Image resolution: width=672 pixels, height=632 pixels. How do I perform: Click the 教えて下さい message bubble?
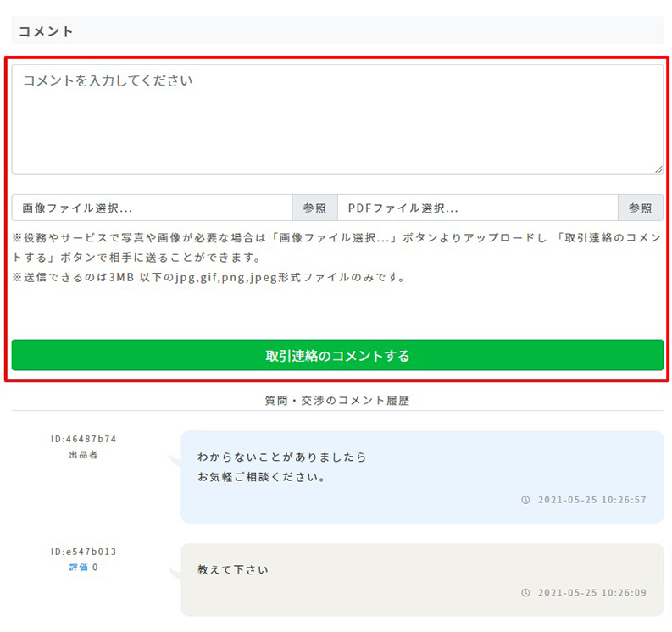point(422,579)
